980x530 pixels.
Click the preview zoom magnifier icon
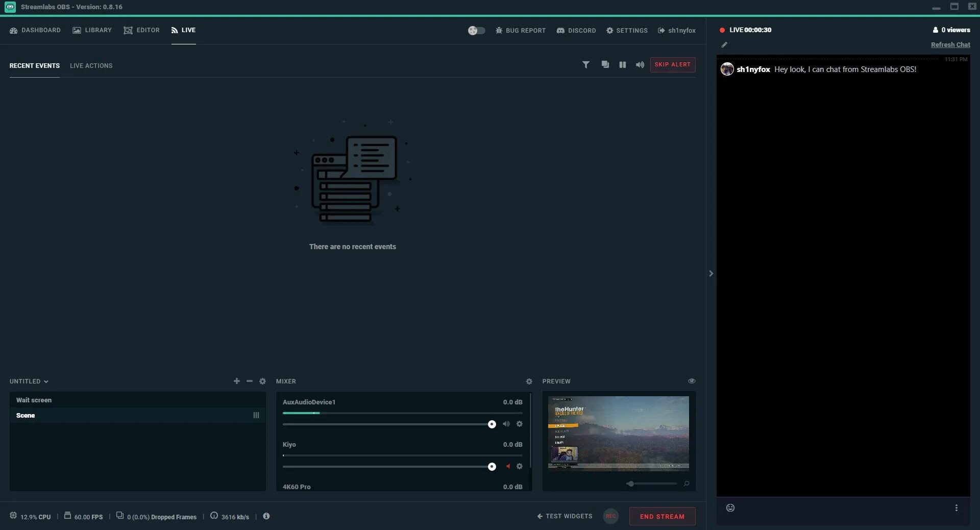pos(687,484)
